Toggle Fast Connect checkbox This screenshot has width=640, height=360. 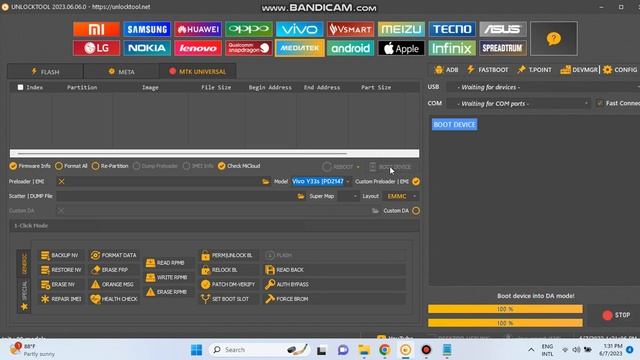600,103
